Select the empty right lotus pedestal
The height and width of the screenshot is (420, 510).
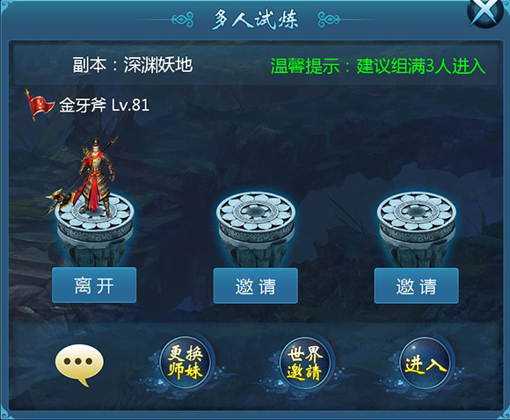pyautogui.click(x=417, y=228)
